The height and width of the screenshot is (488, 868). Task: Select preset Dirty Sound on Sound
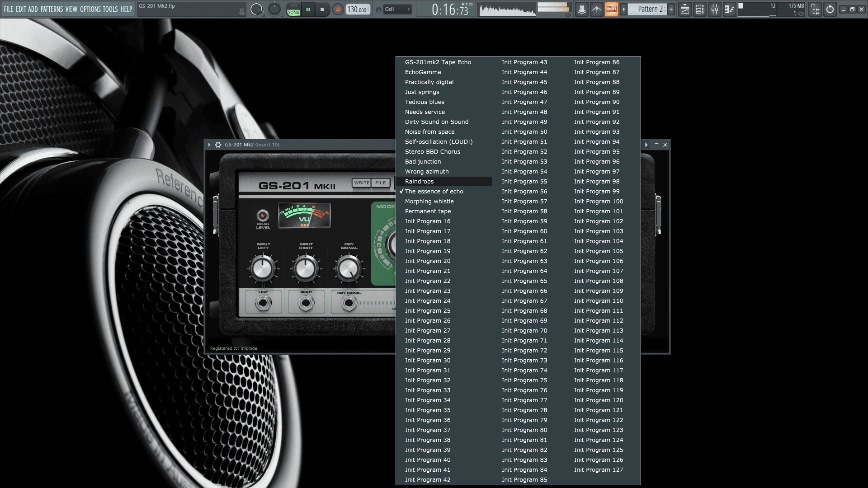444,122
